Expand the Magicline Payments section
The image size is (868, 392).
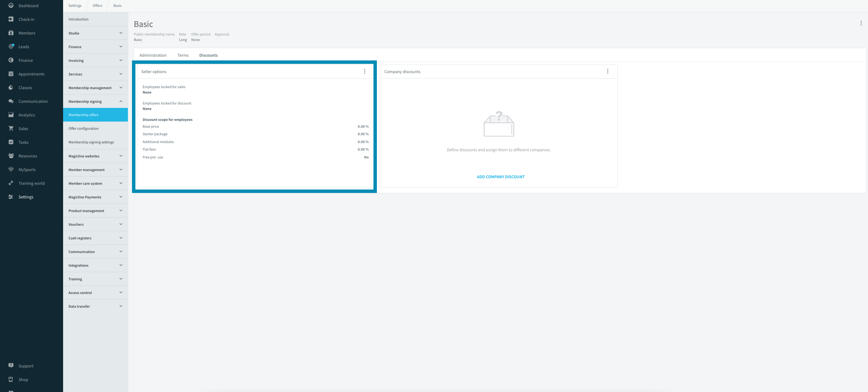pos(95,197)
